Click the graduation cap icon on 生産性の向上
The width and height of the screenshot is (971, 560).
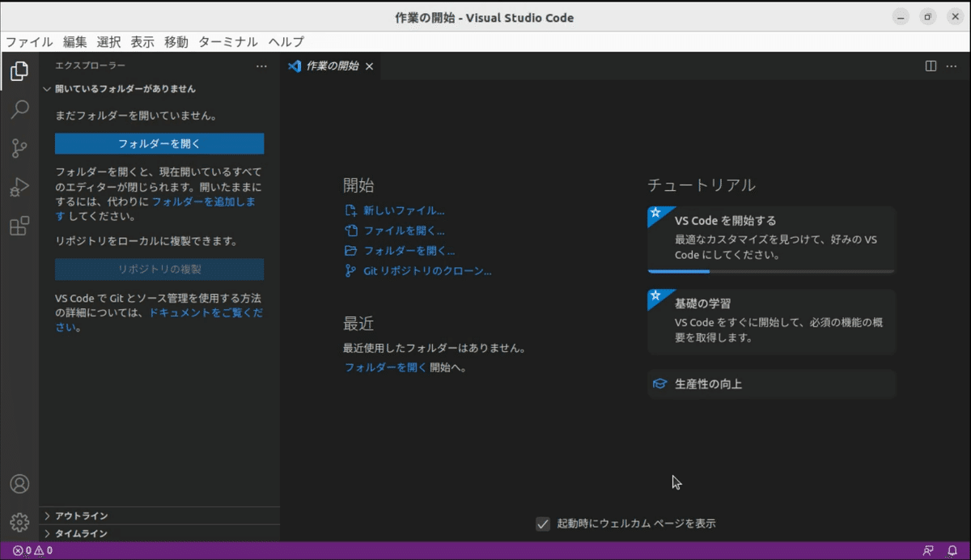(x=660, y=384)
